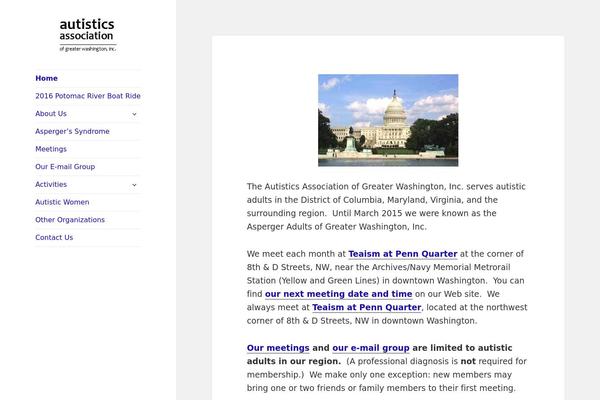Viewport: 600px width, 400px height.
Task: Open the About Us page
Action: pos(51,114)
